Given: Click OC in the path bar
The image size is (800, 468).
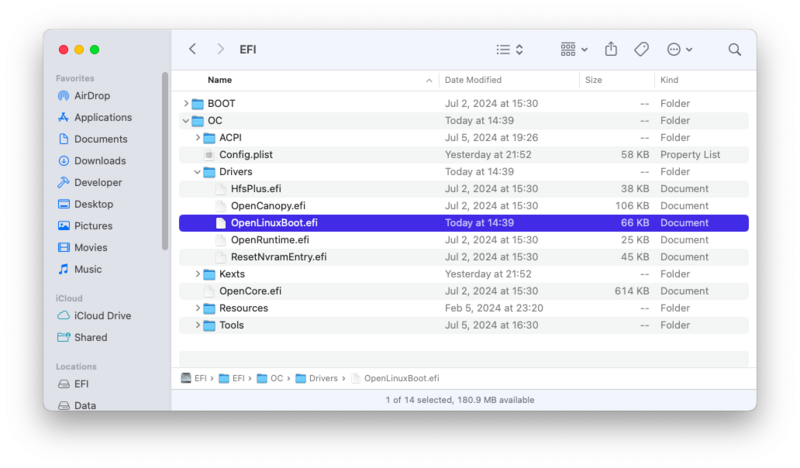Looking at the screenshot, I should (270, 378).
